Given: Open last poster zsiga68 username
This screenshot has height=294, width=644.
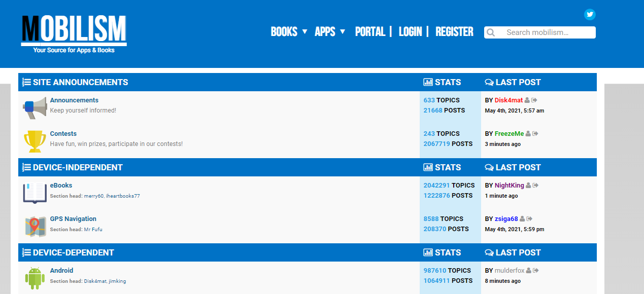Looking at the screenshot, I should click(506, 219).
